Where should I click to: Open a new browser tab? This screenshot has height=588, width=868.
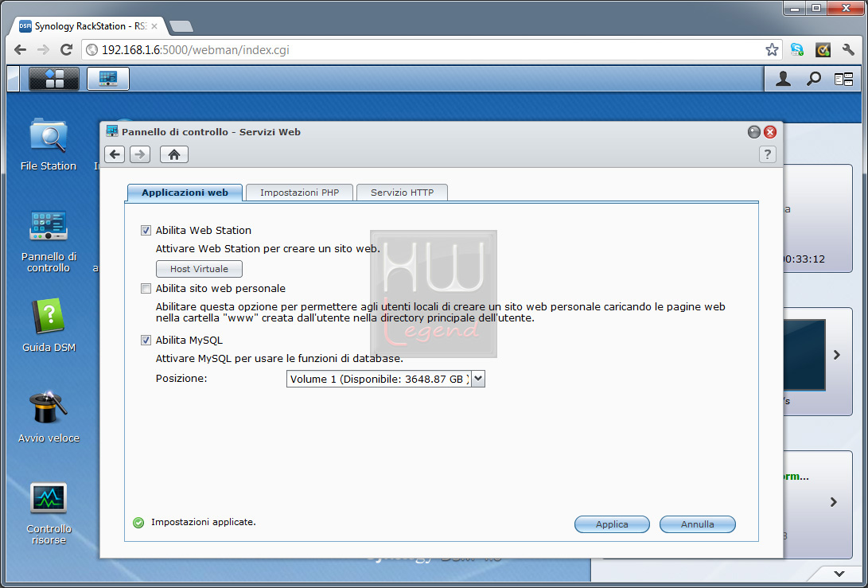click(x=181, y=26)
